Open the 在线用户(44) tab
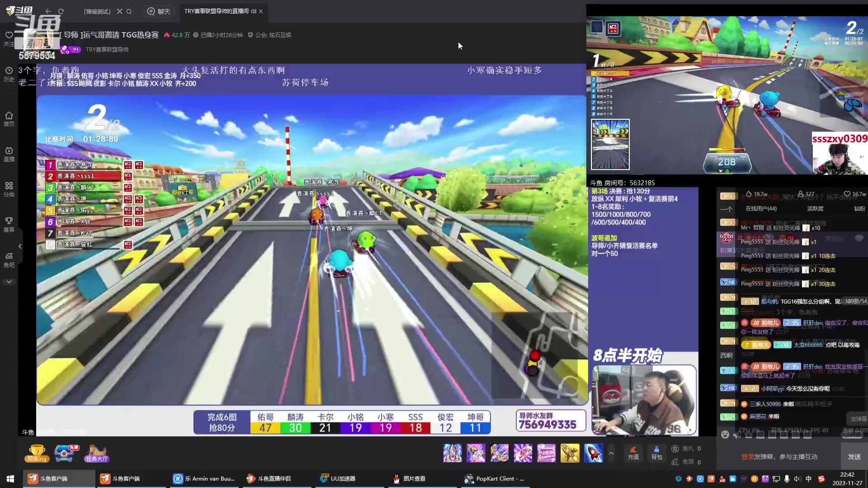 pyautogui.click(x=761, y=209)
